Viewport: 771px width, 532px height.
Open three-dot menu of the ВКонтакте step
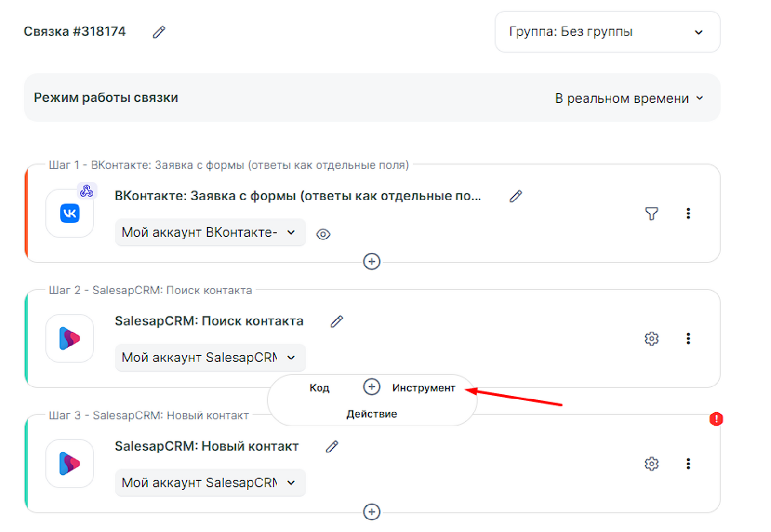tap(688, 213)
